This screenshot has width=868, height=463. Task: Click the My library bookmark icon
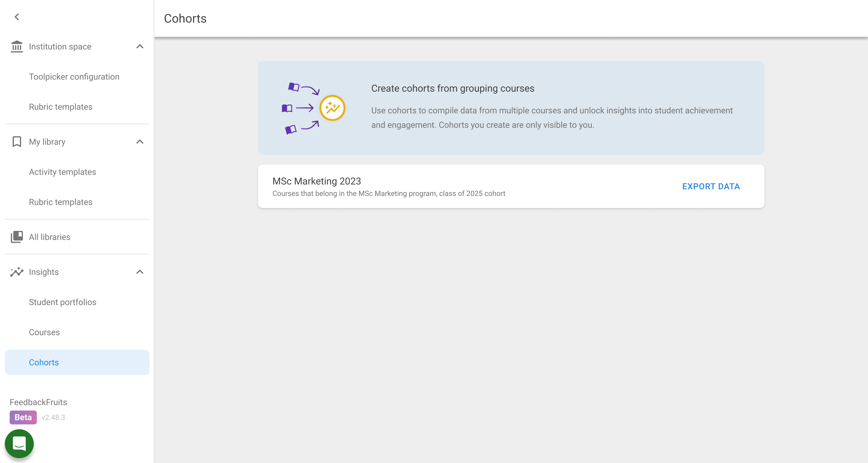coord(17,142)
